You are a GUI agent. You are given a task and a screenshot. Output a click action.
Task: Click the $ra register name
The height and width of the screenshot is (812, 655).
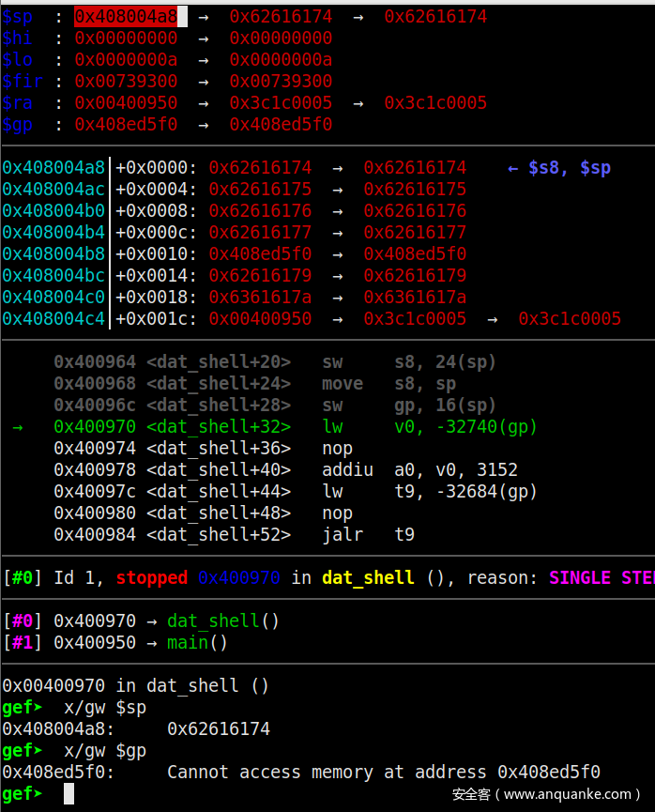(x=17, y=103)
